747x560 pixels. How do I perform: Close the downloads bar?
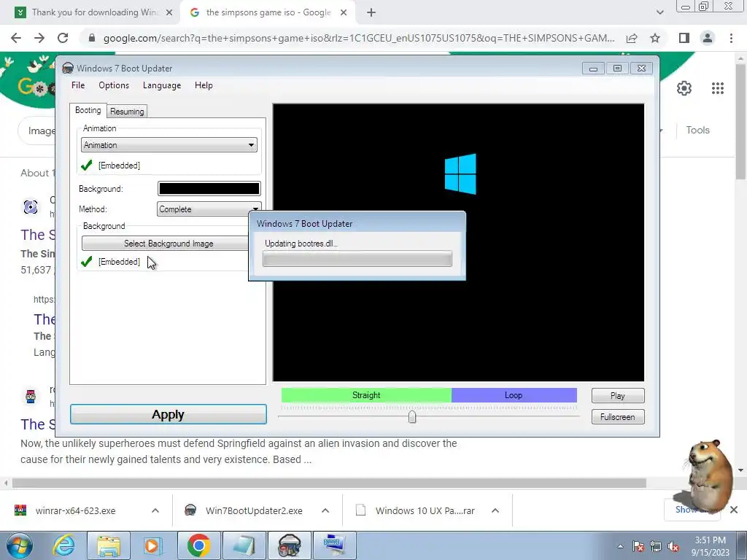pos(734,510)
